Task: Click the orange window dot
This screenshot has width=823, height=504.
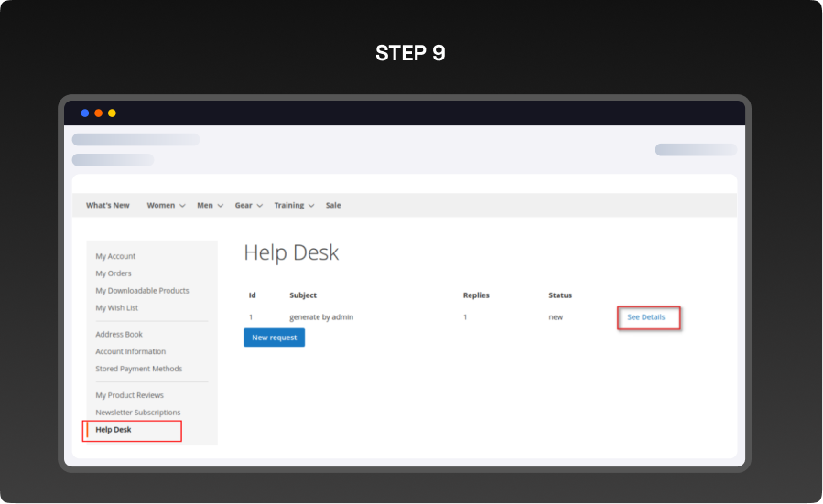Action: point(99,113)
